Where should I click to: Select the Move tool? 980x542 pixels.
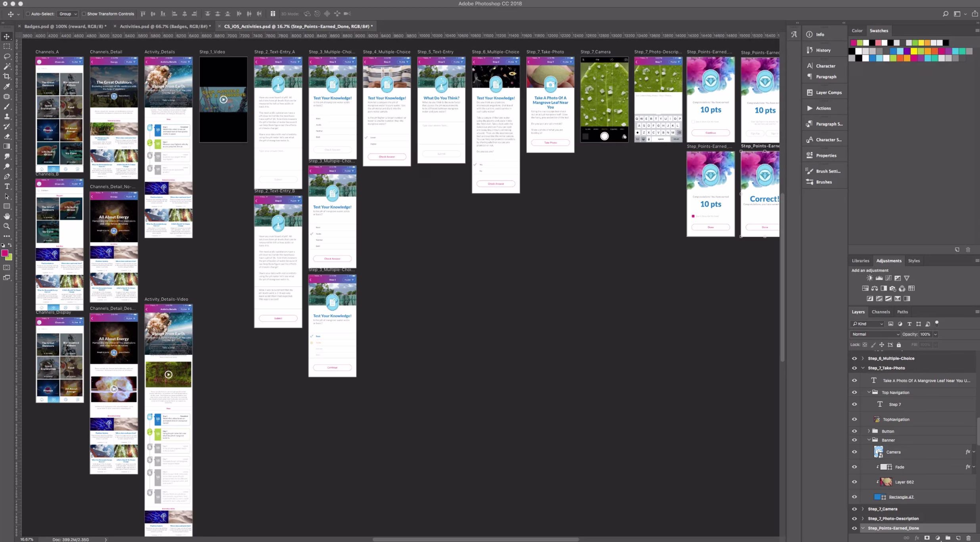tap(7, 36)
